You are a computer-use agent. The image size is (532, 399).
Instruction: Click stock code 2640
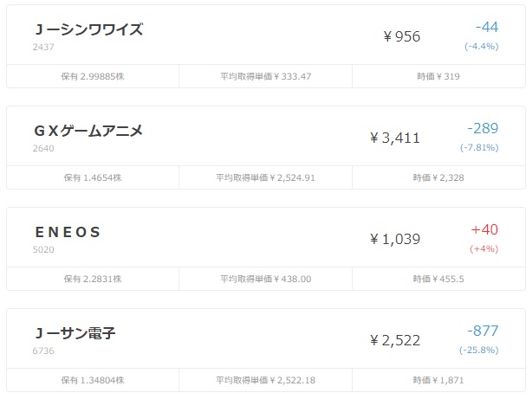click(x=43, y=149)
